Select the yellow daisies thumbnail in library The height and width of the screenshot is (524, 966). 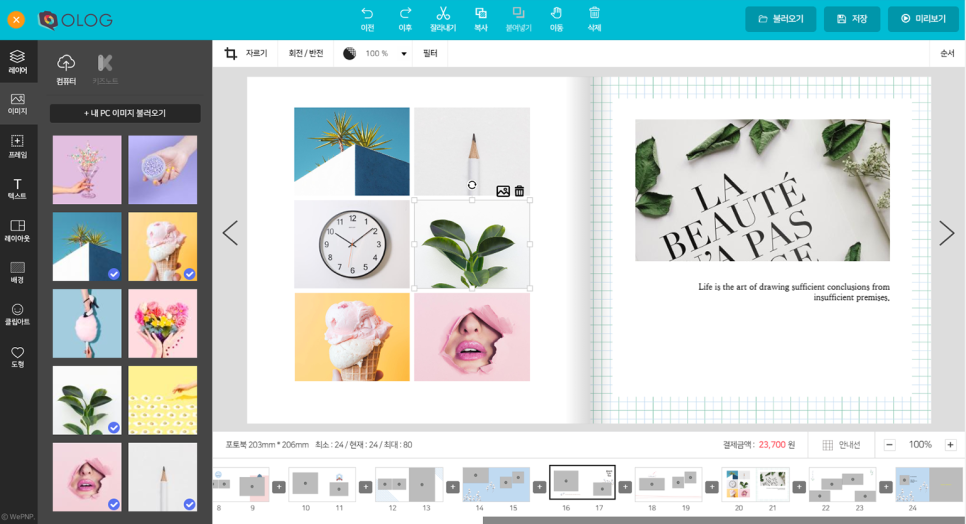pos(163,400)
